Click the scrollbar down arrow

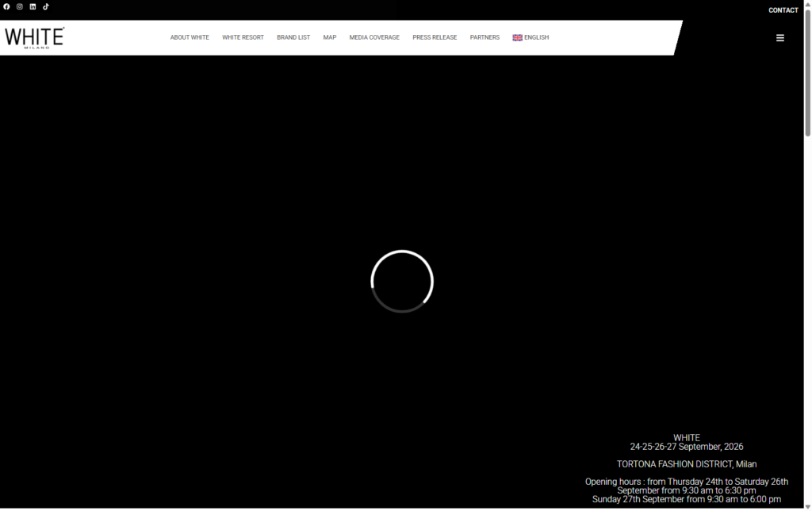807,506
